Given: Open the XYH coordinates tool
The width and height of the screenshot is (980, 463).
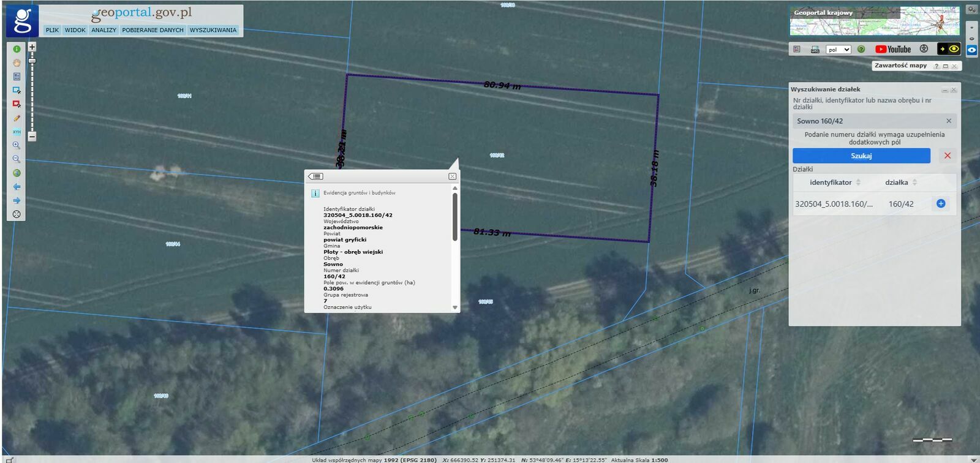Looking at the screenshot, I should (x=17, y=132).
